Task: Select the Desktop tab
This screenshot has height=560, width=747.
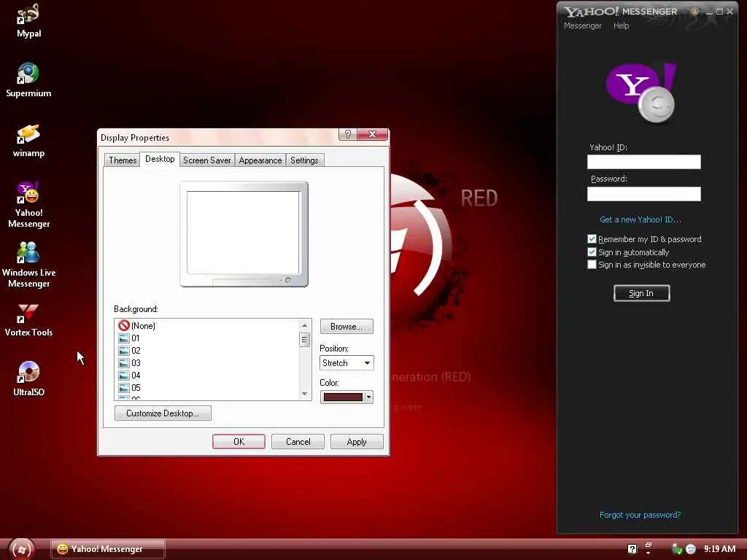Action: 160,159
